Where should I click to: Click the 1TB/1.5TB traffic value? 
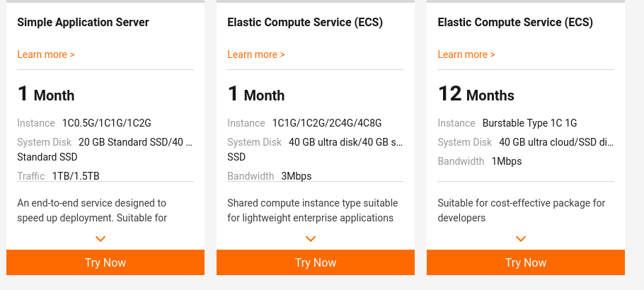click(76, 175)
